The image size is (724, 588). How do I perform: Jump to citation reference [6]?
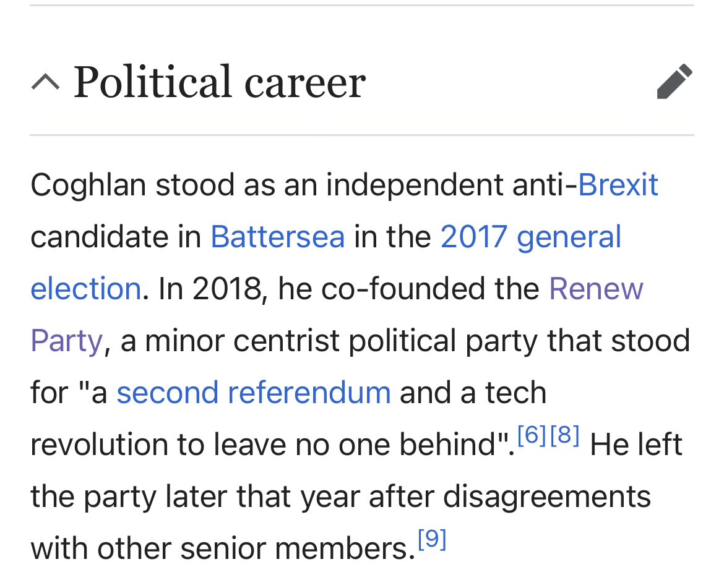click(532, 435)
